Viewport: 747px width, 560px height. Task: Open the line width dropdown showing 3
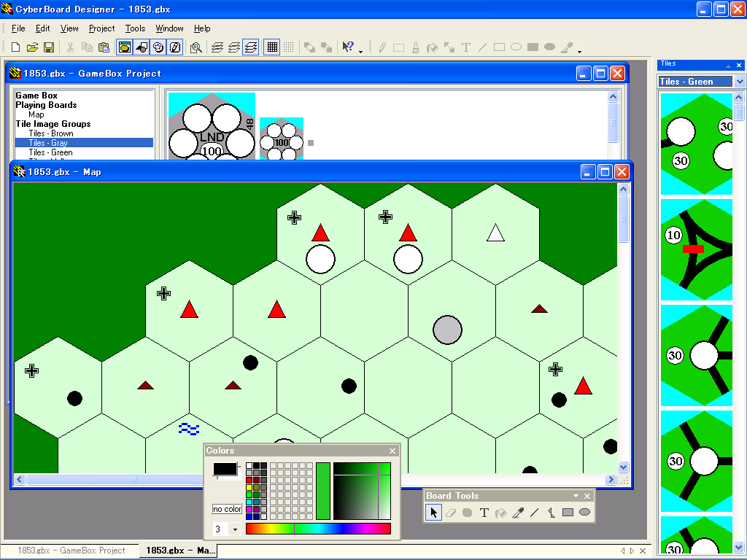point(235,529)
